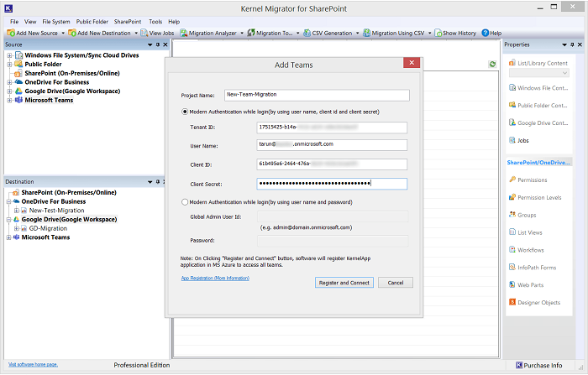
Task: Pin the Source panel with auto-hide icon
Action: [158, 44]
